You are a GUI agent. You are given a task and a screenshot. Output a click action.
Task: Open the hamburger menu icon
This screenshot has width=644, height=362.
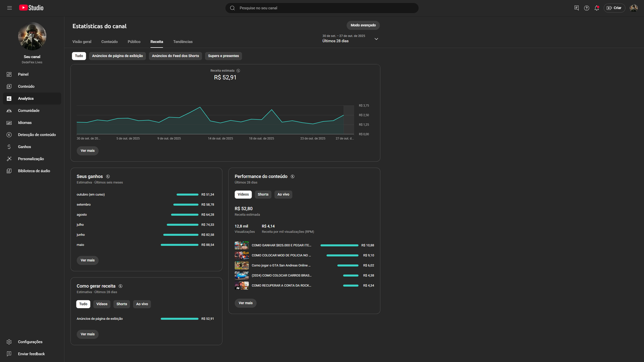pos(10,8)
